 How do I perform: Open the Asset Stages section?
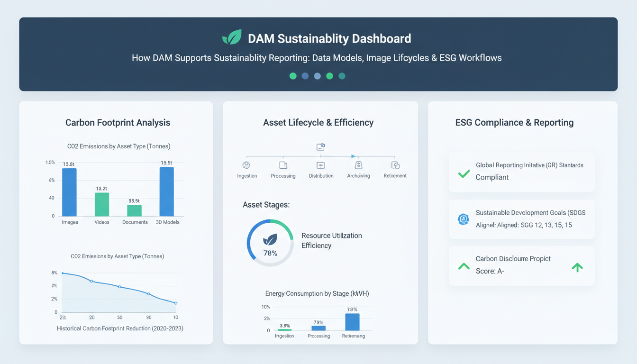click(266, 204)
